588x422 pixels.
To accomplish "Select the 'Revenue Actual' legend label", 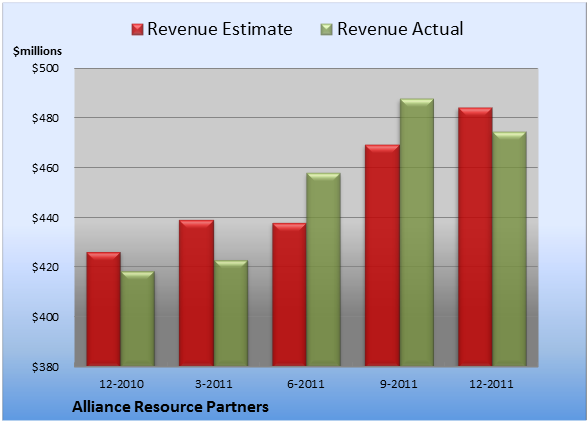I will pos(400,29).
